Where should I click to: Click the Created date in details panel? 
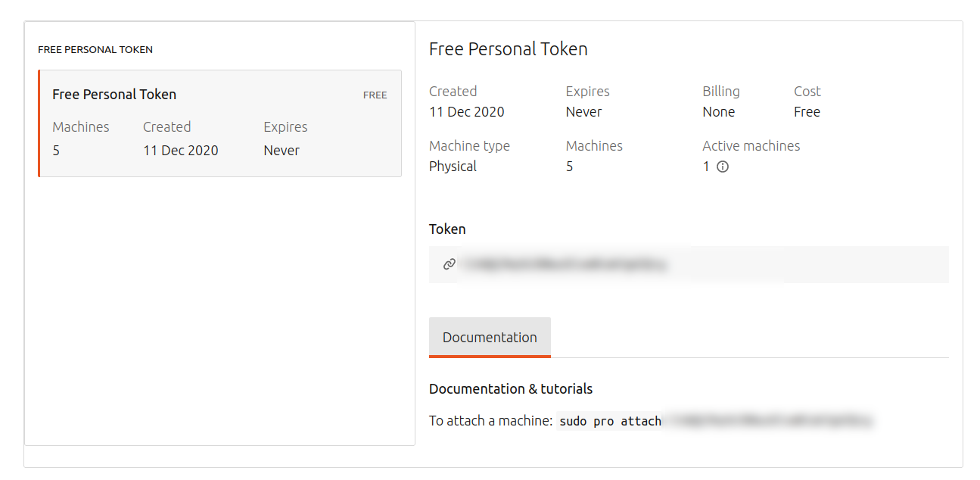pos(466,112)
